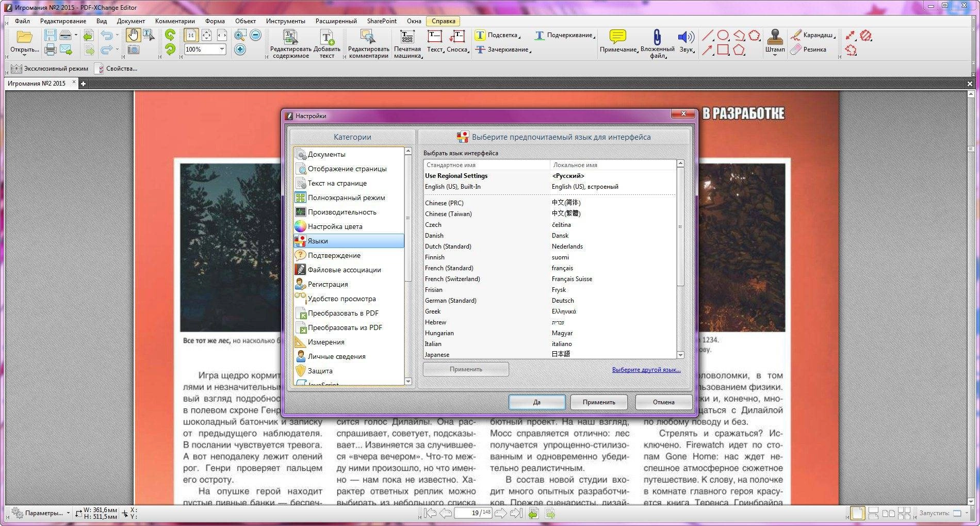Expand the Stamp dropdown arrow
Viewport: 980px width, 526px height.
coord(775,55)
